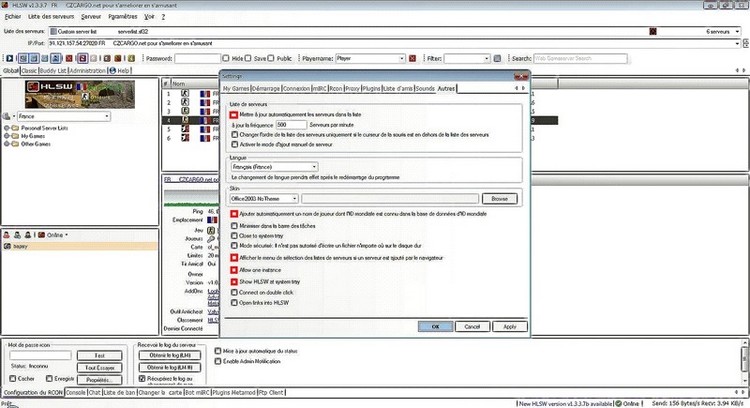The image size is (750, 408).
Task: Enable 'Connect on double click' checkbox
Action: (234, 292)
